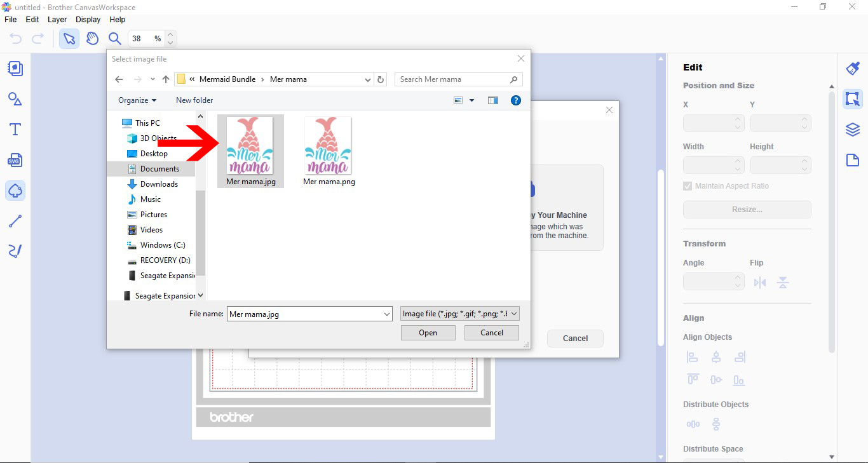Open the Layers panel icon on right sidebar
This screenshot has height=463, width=868.
(x=853, y=130)
